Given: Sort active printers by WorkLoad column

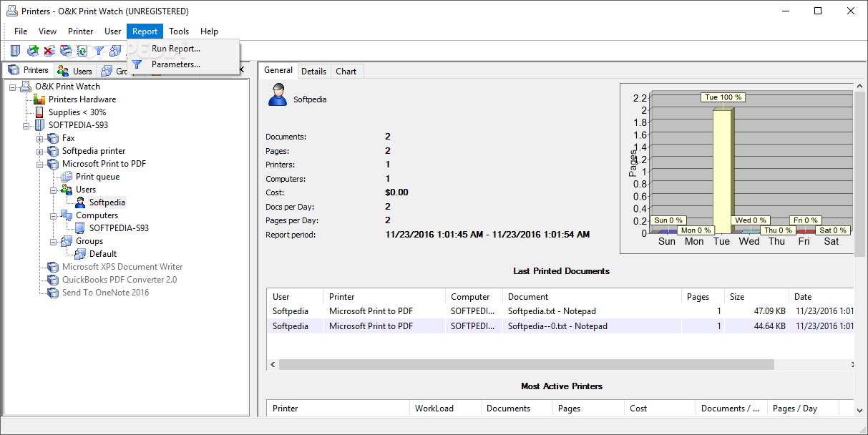Looking at the screenshot, I should pyautogui.click(x=444, y=409).
